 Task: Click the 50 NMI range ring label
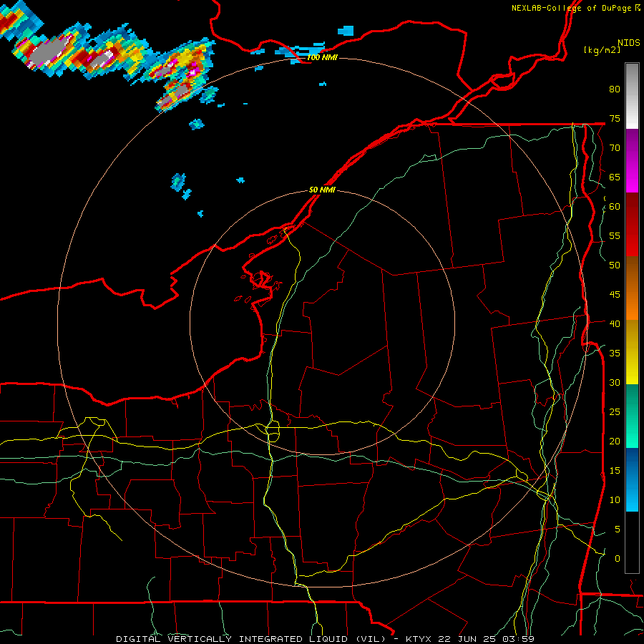pos(322,190)
